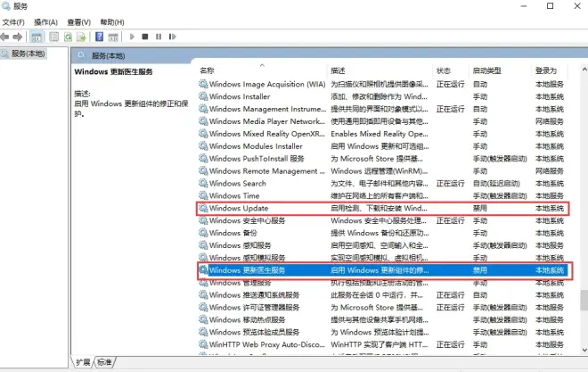Click gear icon of Windows 安全中心服务
588x372 pixels.
(203, 220)
